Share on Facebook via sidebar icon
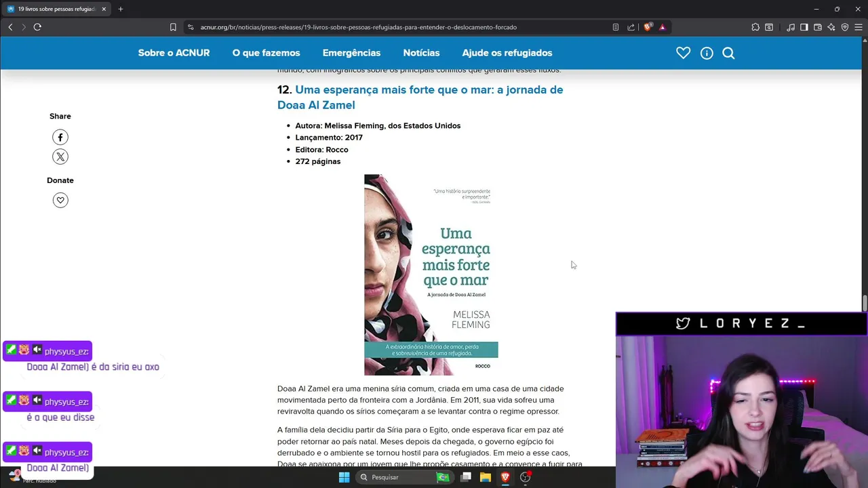The height and width of the screenshot is (488, 868). coord(60,138)
